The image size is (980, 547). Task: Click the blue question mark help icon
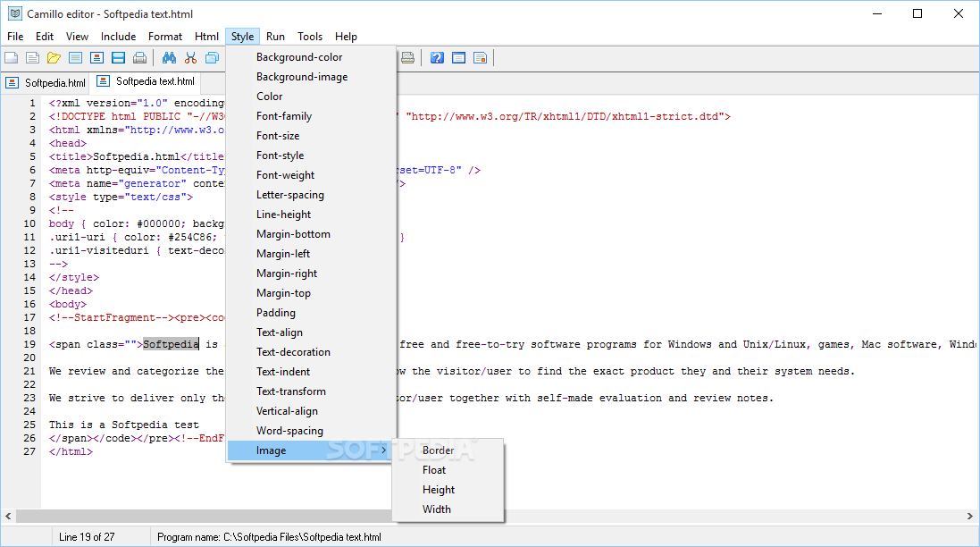pos(438,58)
